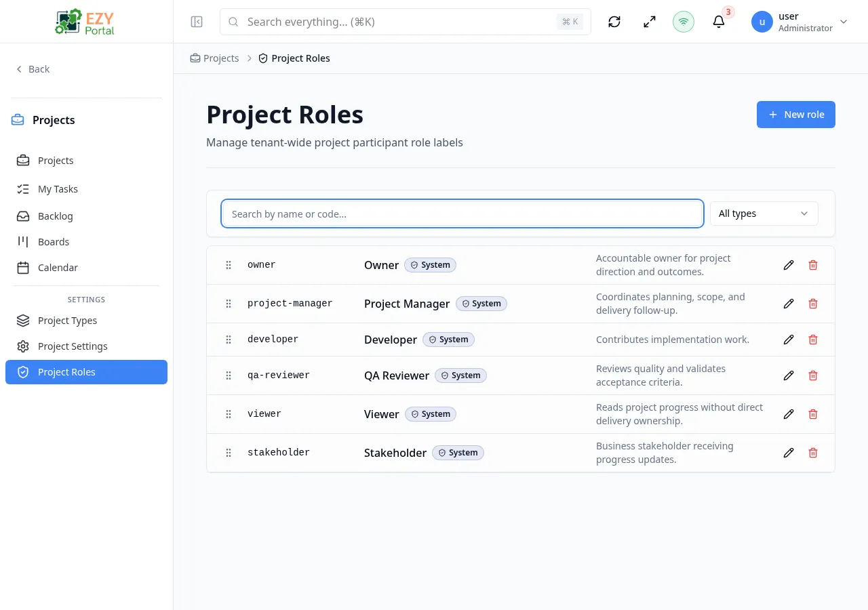Click the Projects sidebar section header
This screenshot has height=610, width=868.
point(43,120)
